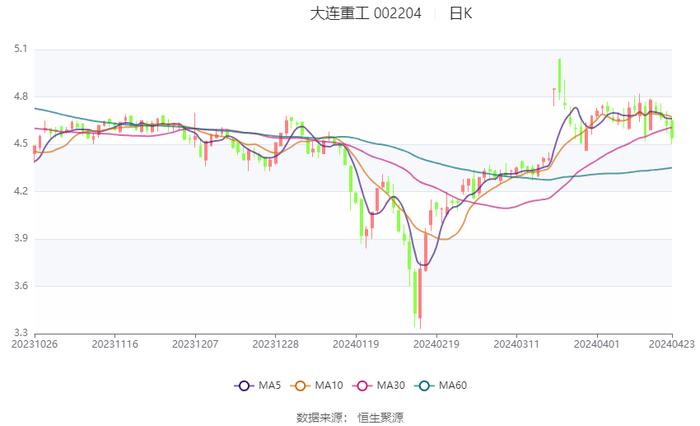
Task: Toggle the MA5 series via its text label
Action: tap(270, 385)
